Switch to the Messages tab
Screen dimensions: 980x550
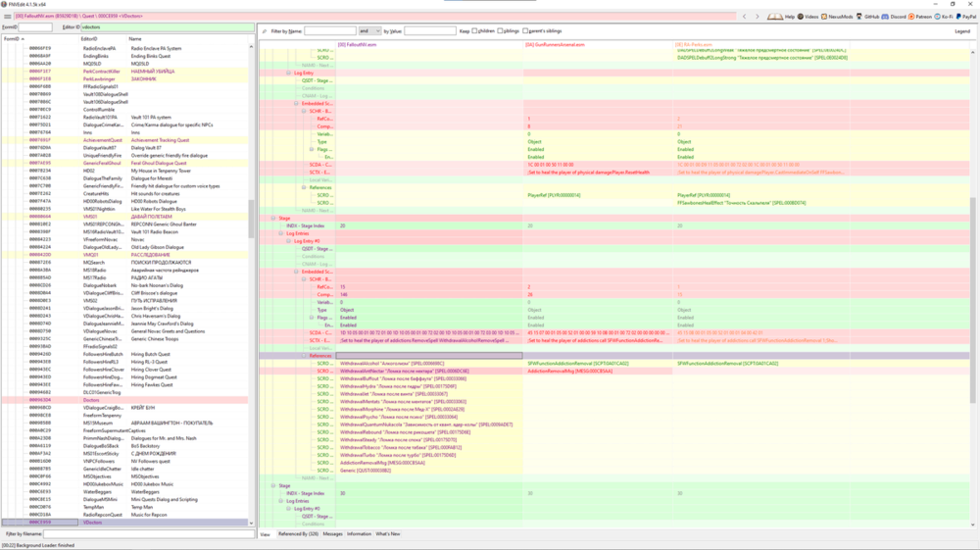click(332, 534)
